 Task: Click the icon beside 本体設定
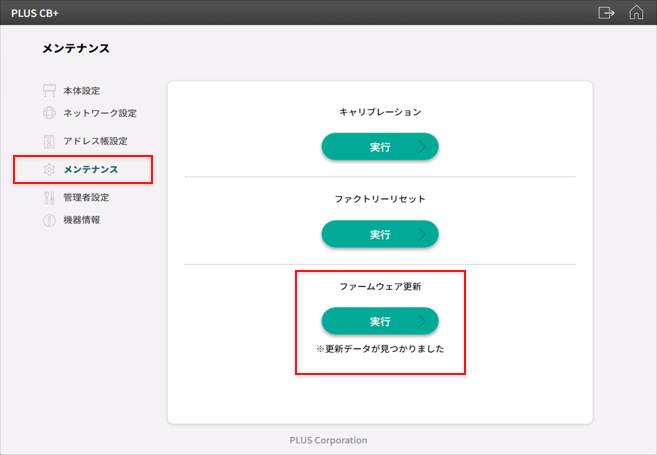[49, 91]
